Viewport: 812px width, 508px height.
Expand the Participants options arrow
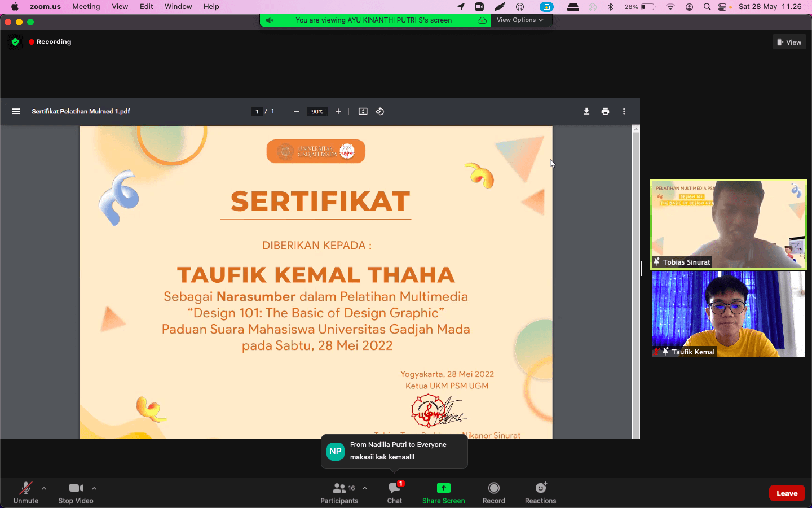pyautogui.click(x=365, y=488)
